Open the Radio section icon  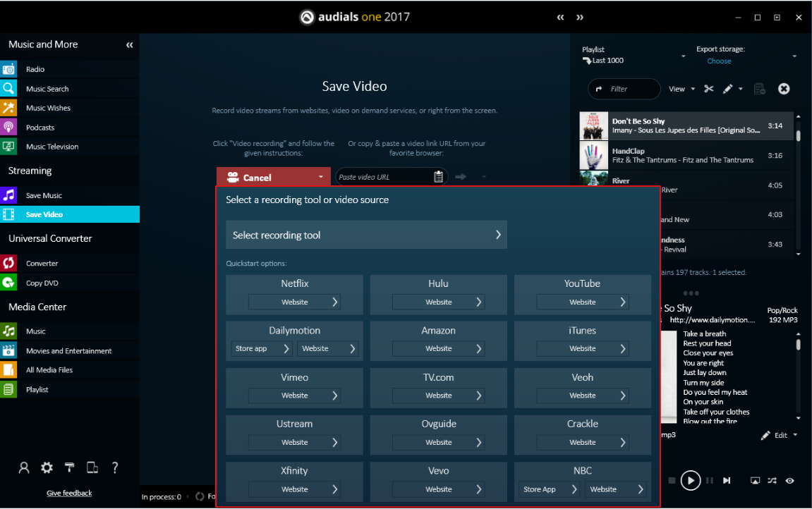coord(8,69)
